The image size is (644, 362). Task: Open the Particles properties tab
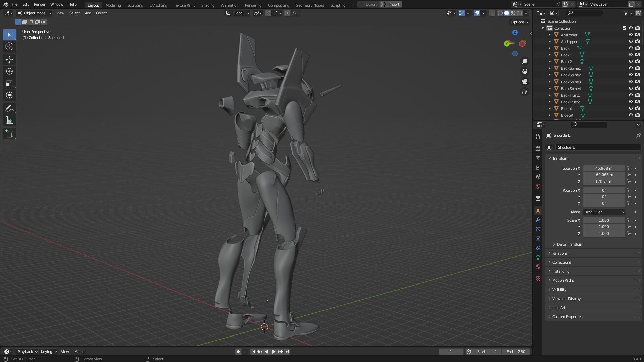[538, 229]
